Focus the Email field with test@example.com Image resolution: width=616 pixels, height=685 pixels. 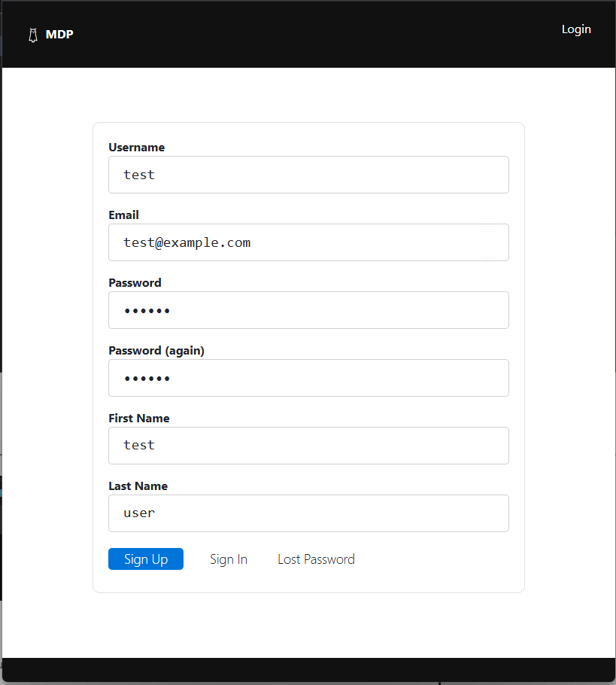pyautogui.click(x=308, y=242)
